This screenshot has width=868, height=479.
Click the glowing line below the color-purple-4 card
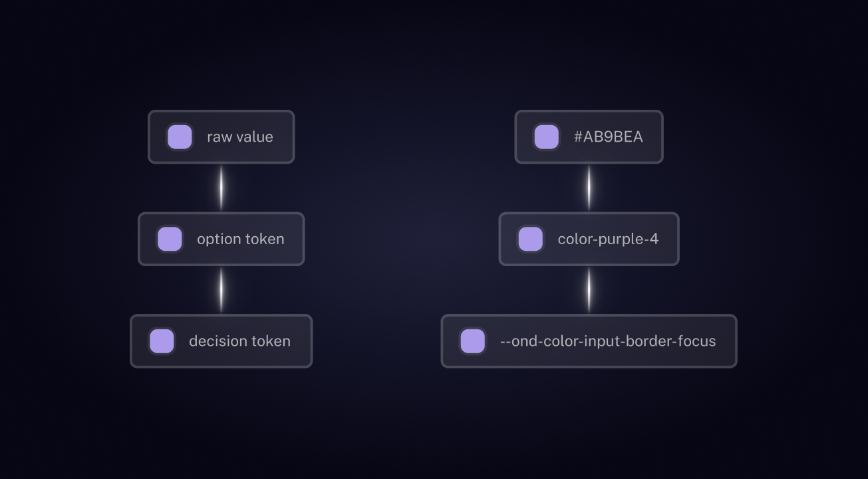click(589, 290)
